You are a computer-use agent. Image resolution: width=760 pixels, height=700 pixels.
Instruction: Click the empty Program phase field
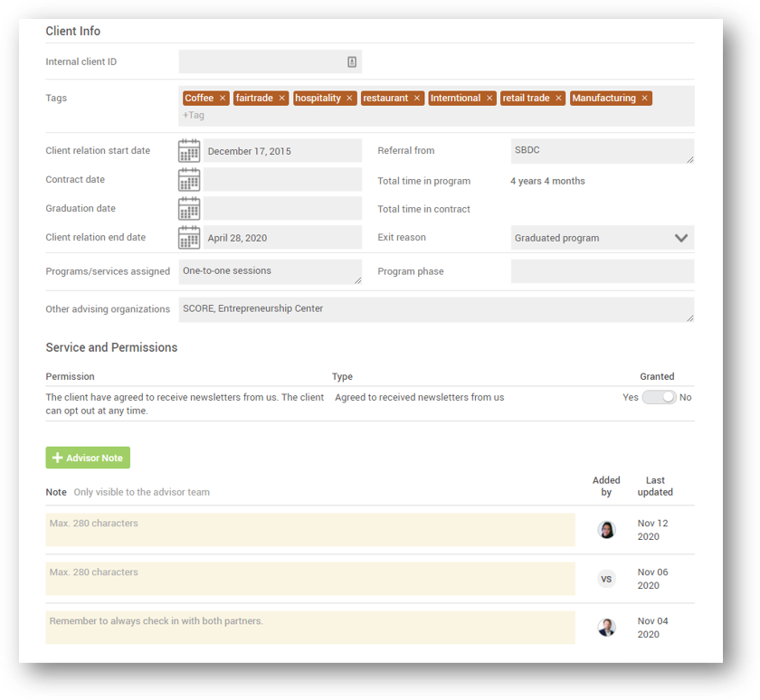[x=603, y=271]
